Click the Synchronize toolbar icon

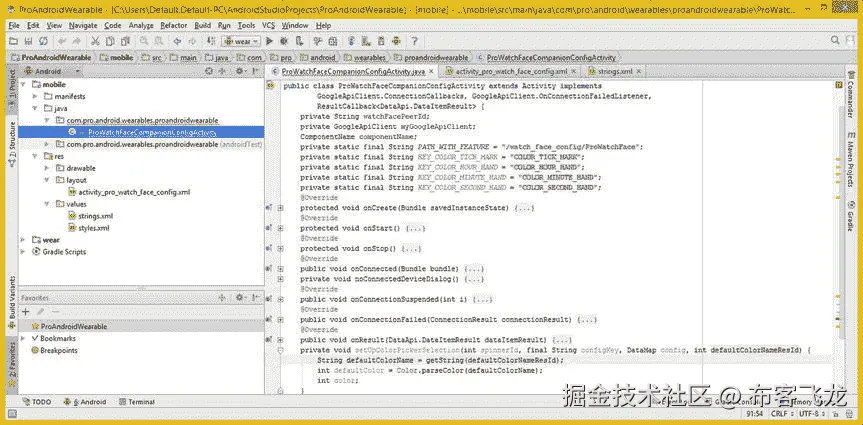click(43, 41)
